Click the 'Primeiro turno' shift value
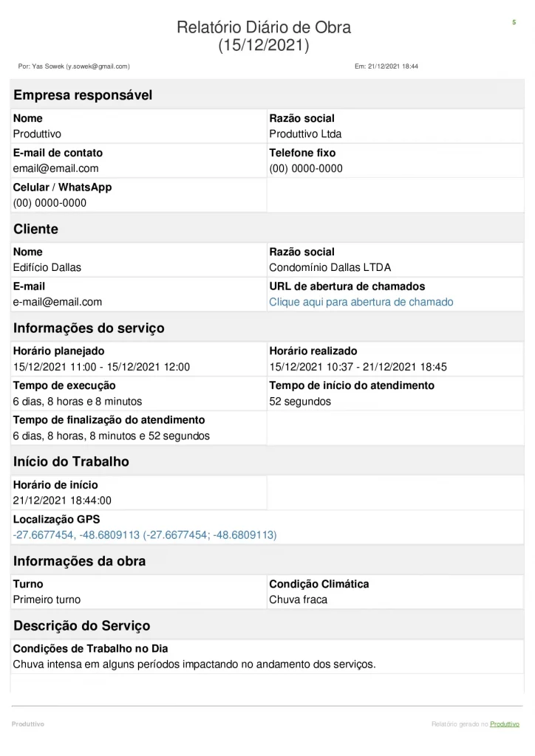 (47, 599)
